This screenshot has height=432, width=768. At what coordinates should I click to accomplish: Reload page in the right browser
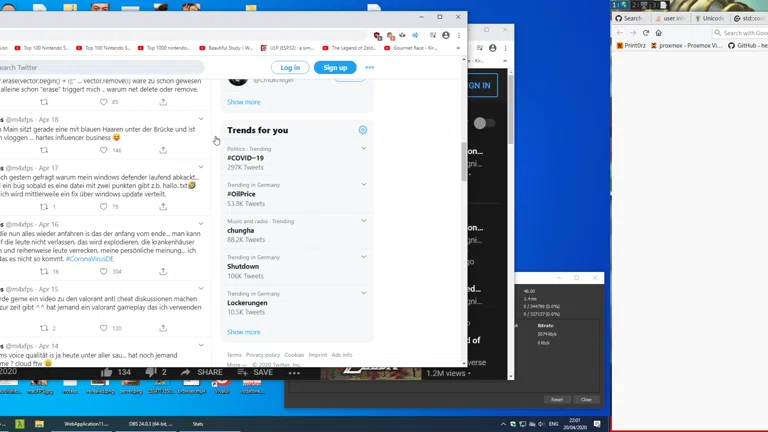pyautogui.click(x=646, y=33)
